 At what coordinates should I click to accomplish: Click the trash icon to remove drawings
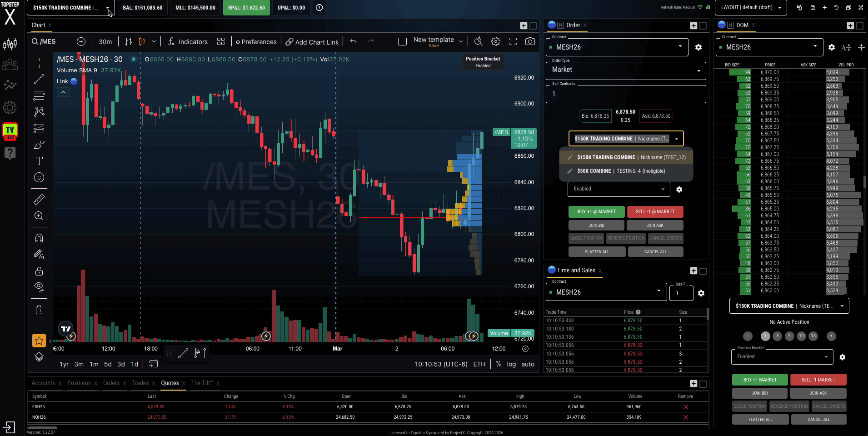pyautogui.click(x=39, y=310)
